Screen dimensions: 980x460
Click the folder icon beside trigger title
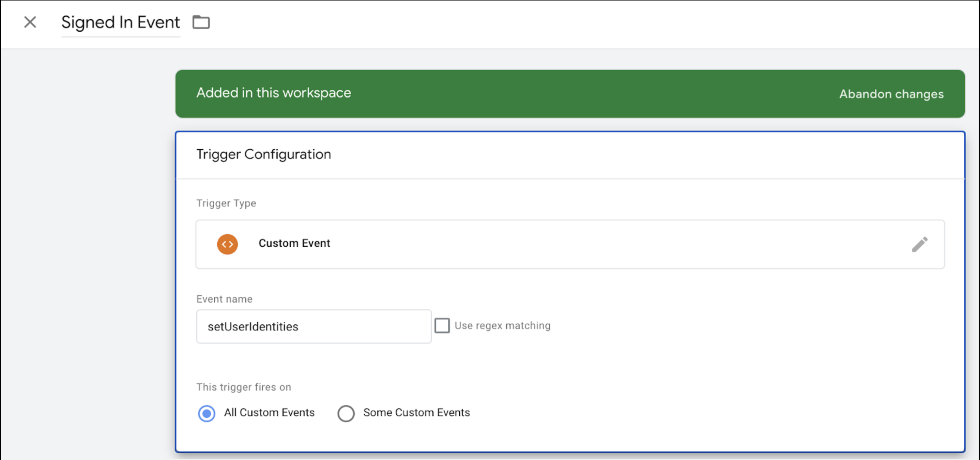[x=201, y=22]
